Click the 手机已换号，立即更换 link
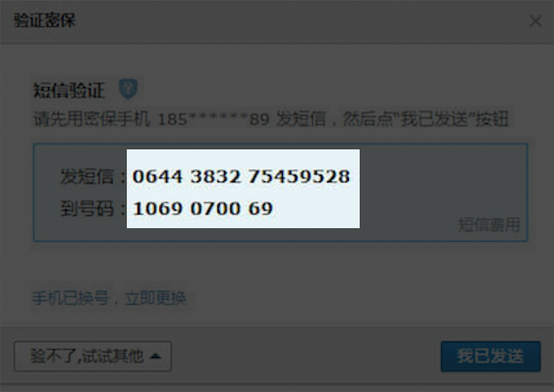 (109, 298)
